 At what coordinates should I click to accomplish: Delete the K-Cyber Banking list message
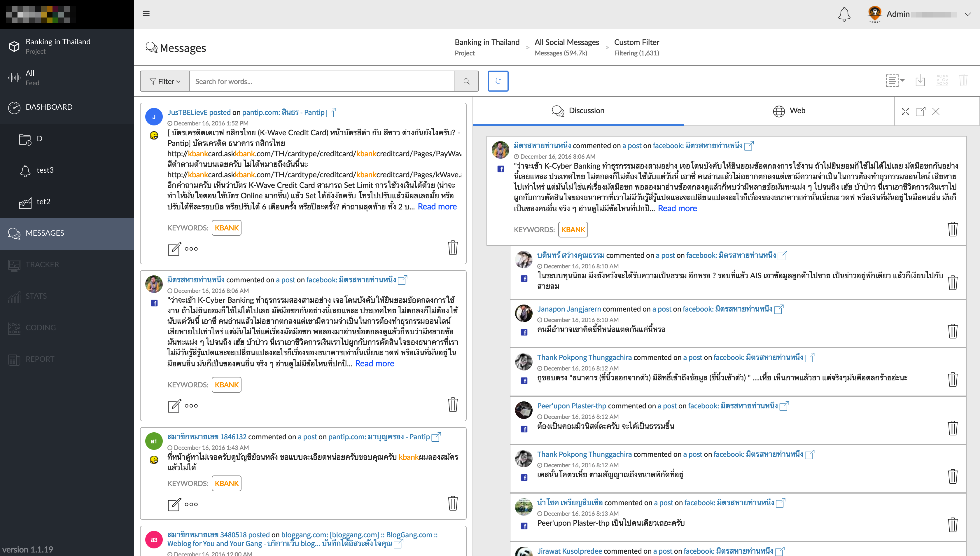(453, 404)
